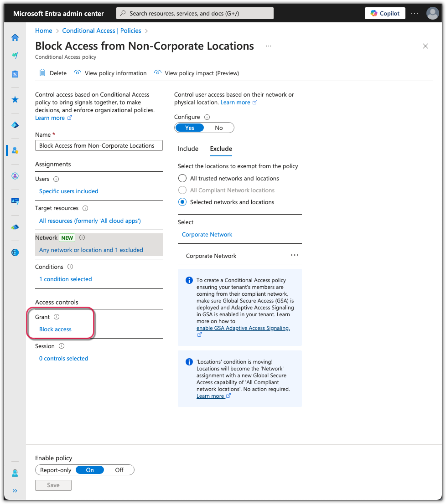Viewport: 446px width, 504px height.
Task: Click the user avatar in the top bar
Action: (432, 14)
